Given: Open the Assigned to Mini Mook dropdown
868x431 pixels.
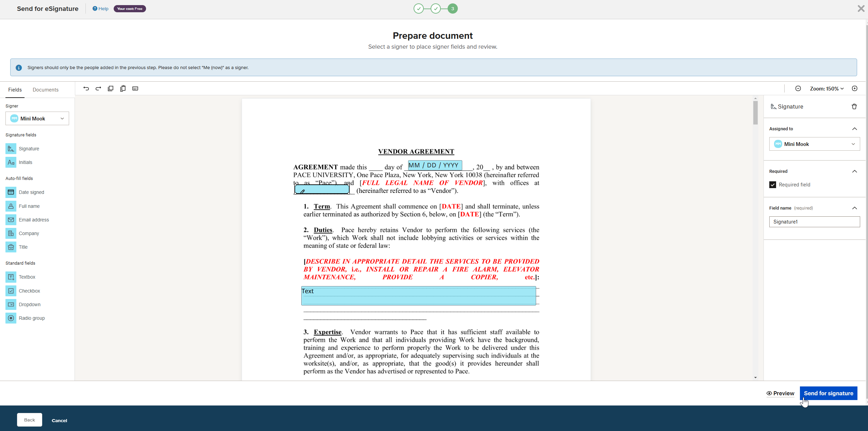Looking at the screenshot, I should pyautogui.click(x=814, y=144).
